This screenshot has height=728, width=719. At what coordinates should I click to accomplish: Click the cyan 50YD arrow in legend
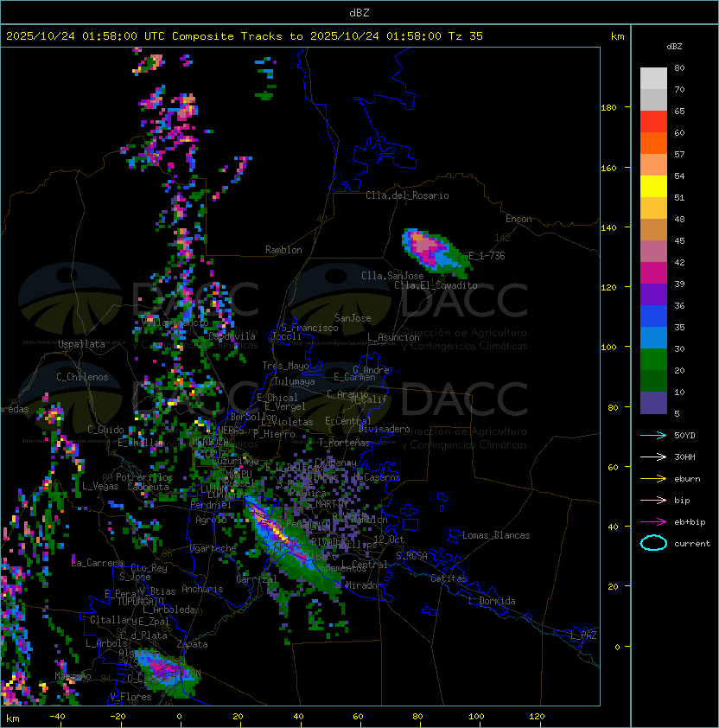pos(653,436)
